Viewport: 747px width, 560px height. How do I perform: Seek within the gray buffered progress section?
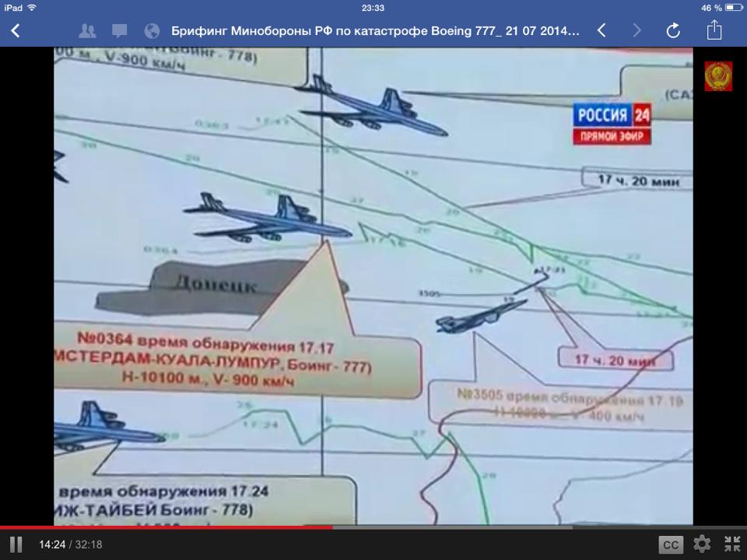[451, 527]
